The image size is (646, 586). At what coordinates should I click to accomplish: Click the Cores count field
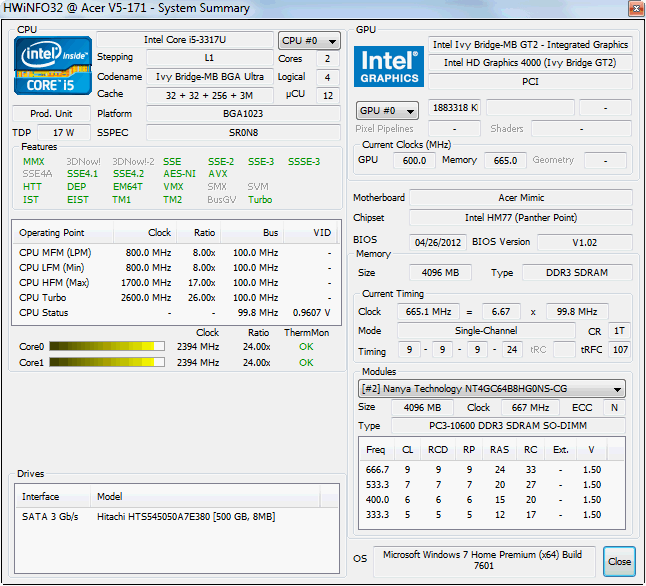(328, 59)
